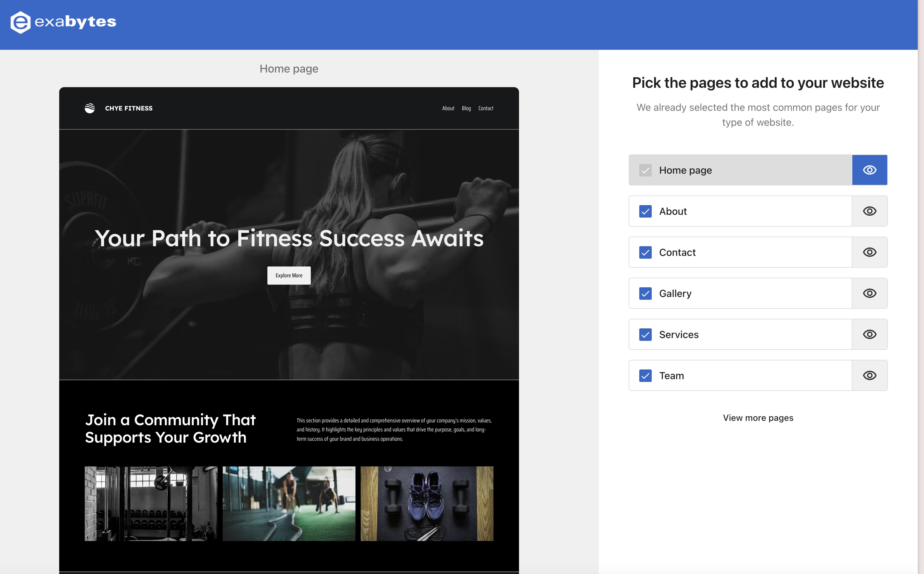
Task: Open Blog in preview site navigation
Action: tap(466, 108)
